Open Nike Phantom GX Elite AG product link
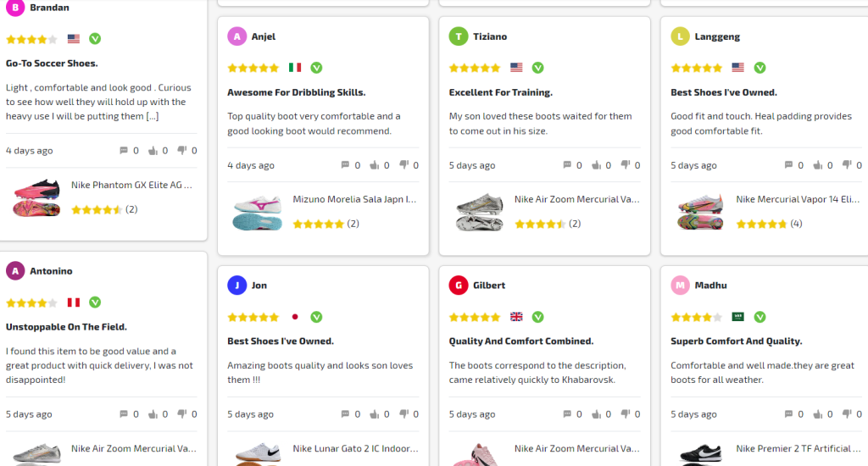868x466 pixels. [131, 185]
